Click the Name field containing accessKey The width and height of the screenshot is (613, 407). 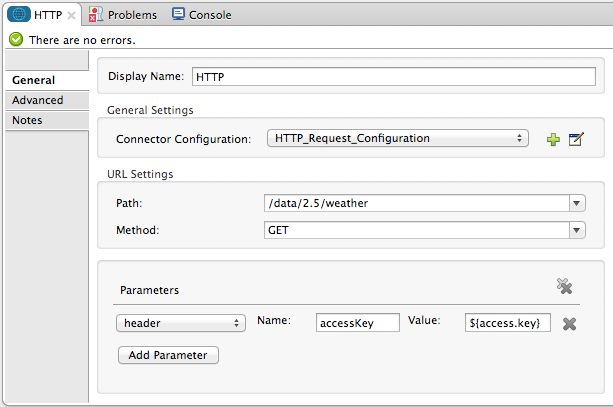357,323
